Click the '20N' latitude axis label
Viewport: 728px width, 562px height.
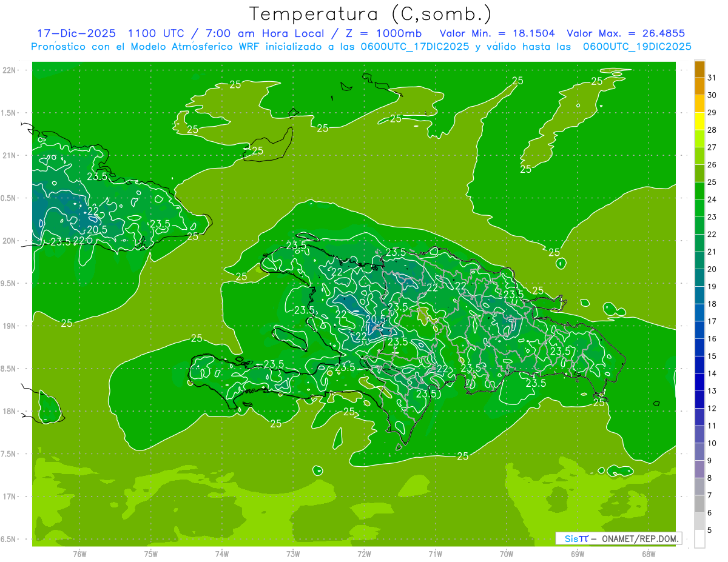tap(10, 241)
